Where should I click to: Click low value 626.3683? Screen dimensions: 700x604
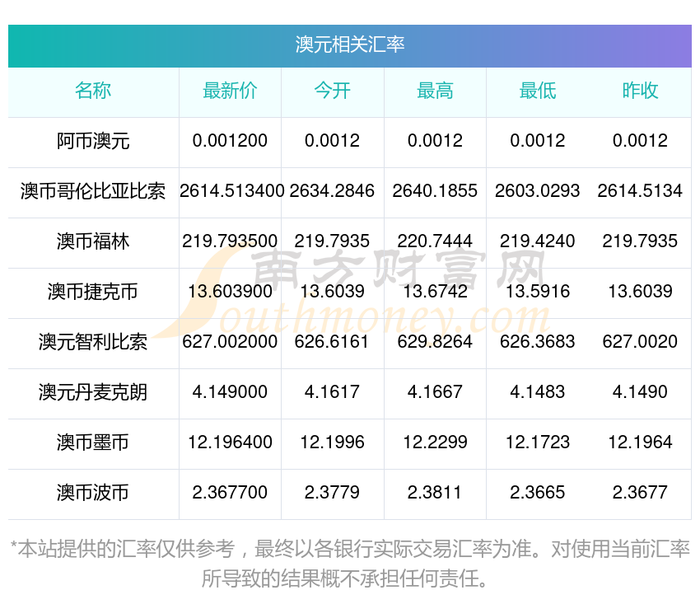(538, 342)
